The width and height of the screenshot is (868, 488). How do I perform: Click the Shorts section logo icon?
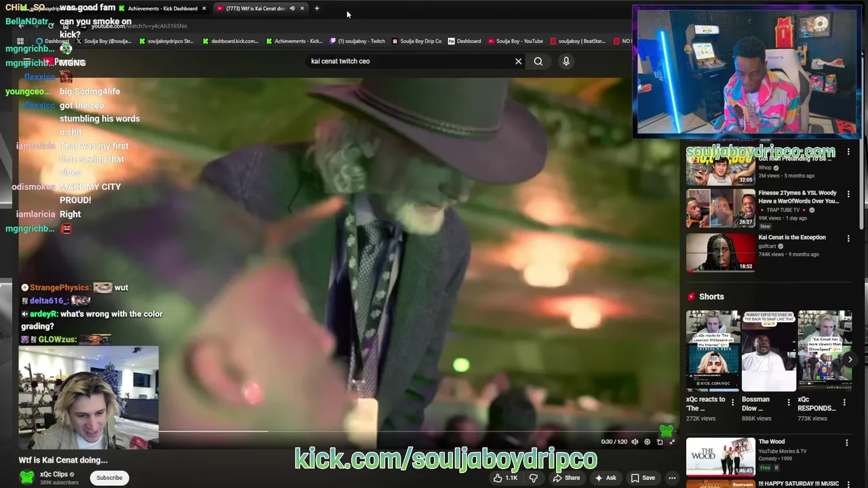coord(692,296)
